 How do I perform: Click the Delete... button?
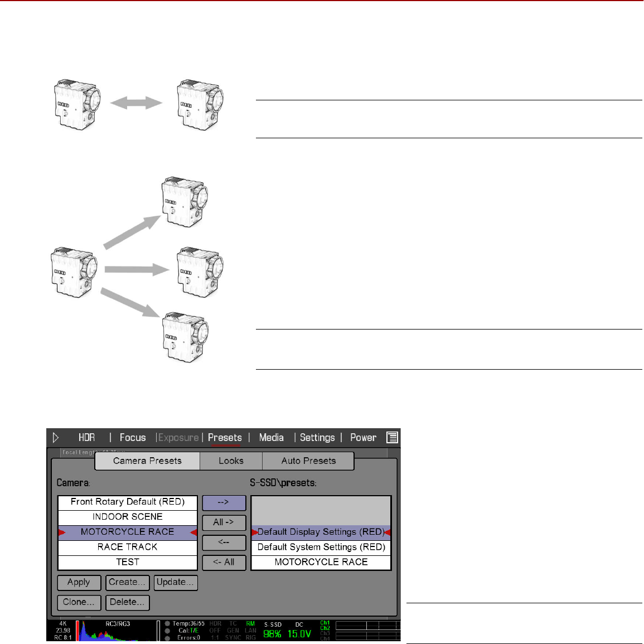click(x=127, y=603)
